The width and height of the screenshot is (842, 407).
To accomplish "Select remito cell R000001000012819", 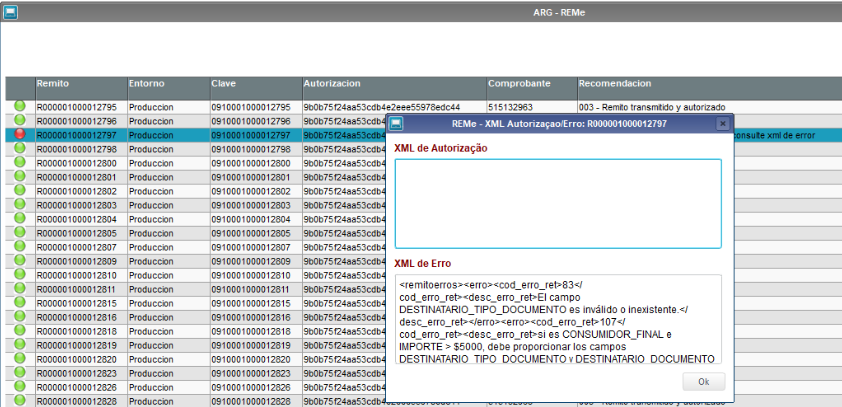I will (x=81, y=345).
